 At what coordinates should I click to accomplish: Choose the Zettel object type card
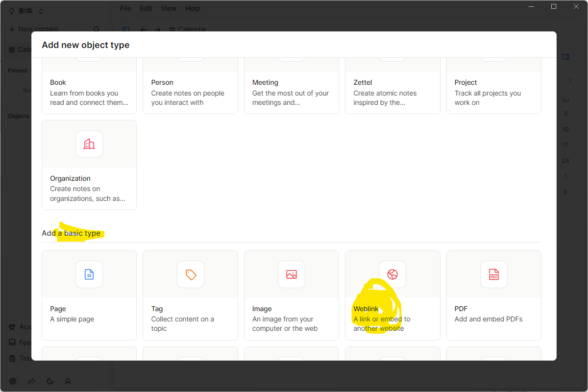392,92
